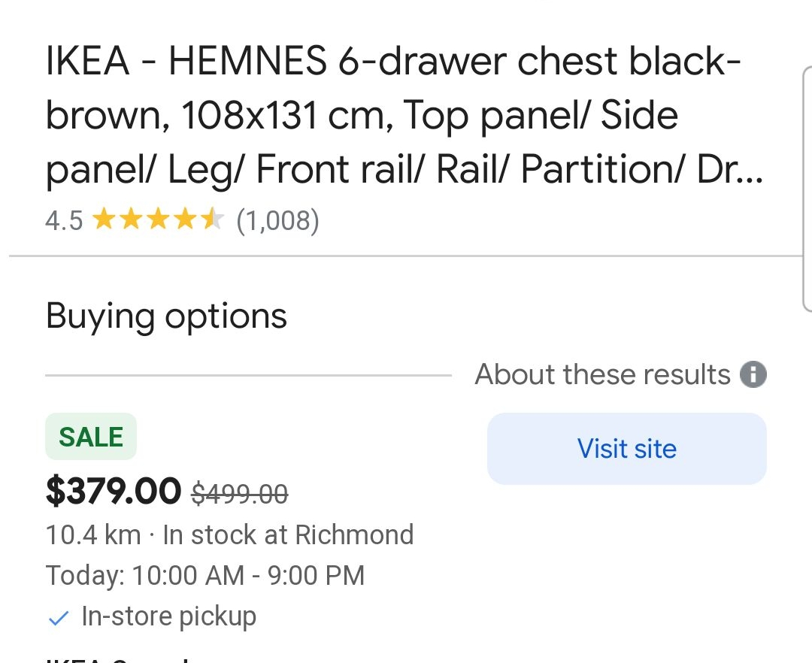Click the $379.00 sale price
812x663 pixels.
114,491
